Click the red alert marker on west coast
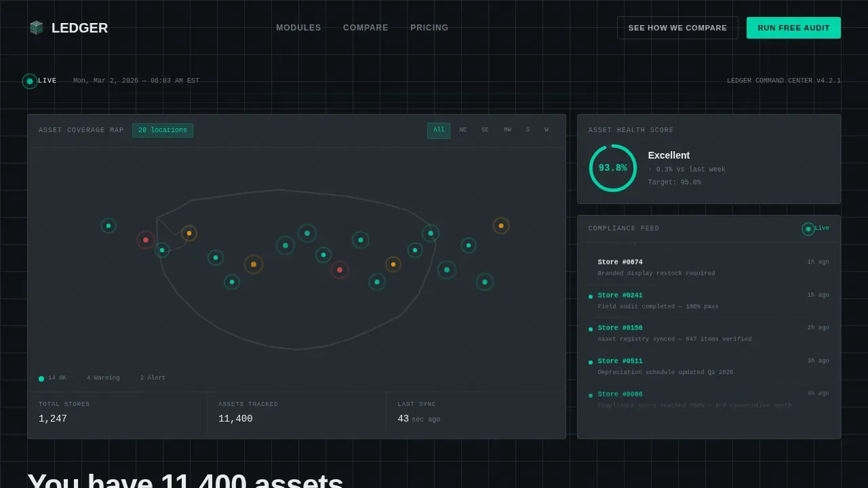 (x=146, y=240)
